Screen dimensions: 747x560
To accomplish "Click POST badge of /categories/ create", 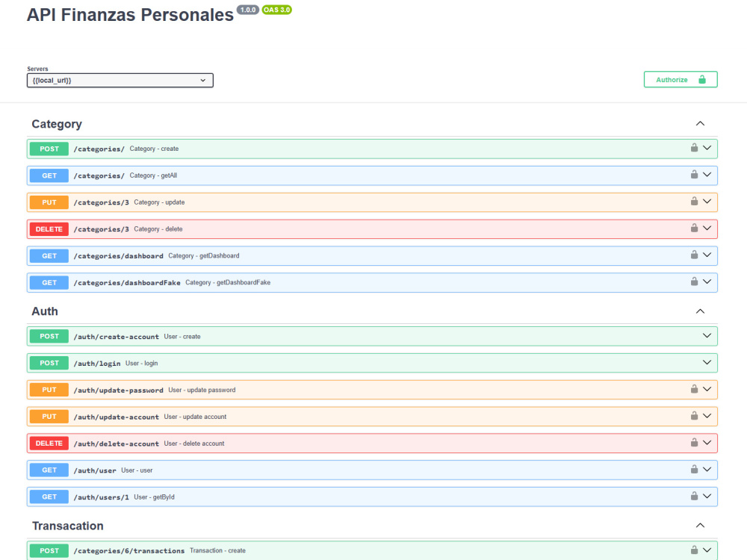I will click(x=49, y=149).
